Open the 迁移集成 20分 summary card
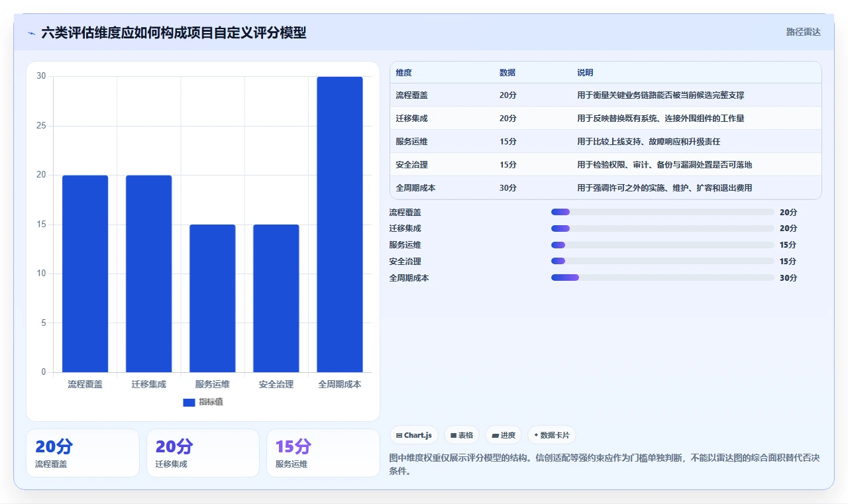The width and height of the screenshot is (848, 504). 203,453
